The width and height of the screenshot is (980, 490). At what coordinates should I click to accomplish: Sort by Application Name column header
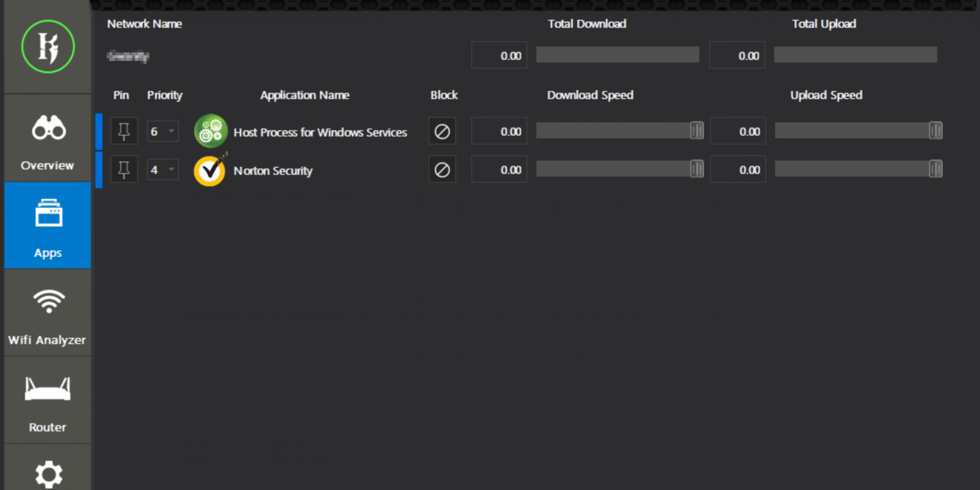click(x=304, y=95)
